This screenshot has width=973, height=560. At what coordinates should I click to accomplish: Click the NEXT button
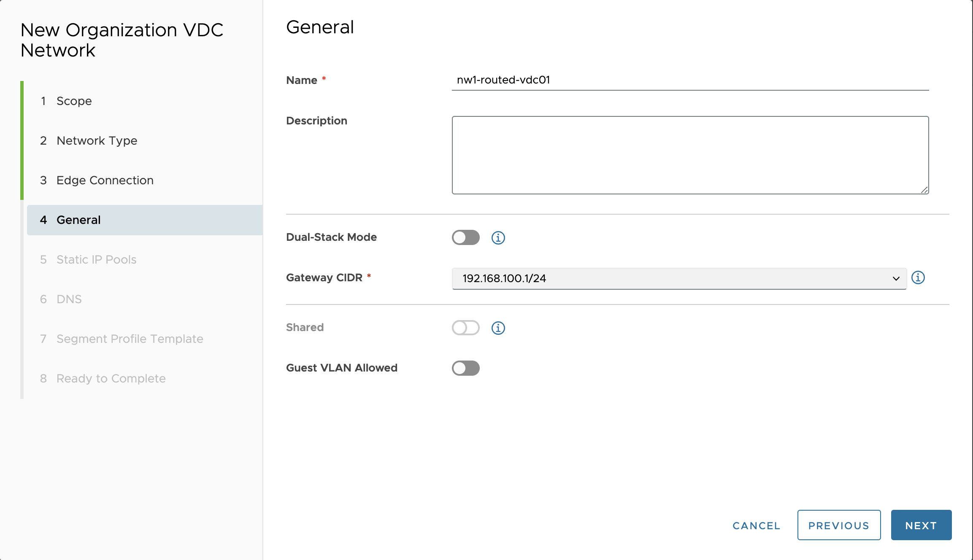pos(921,525)
